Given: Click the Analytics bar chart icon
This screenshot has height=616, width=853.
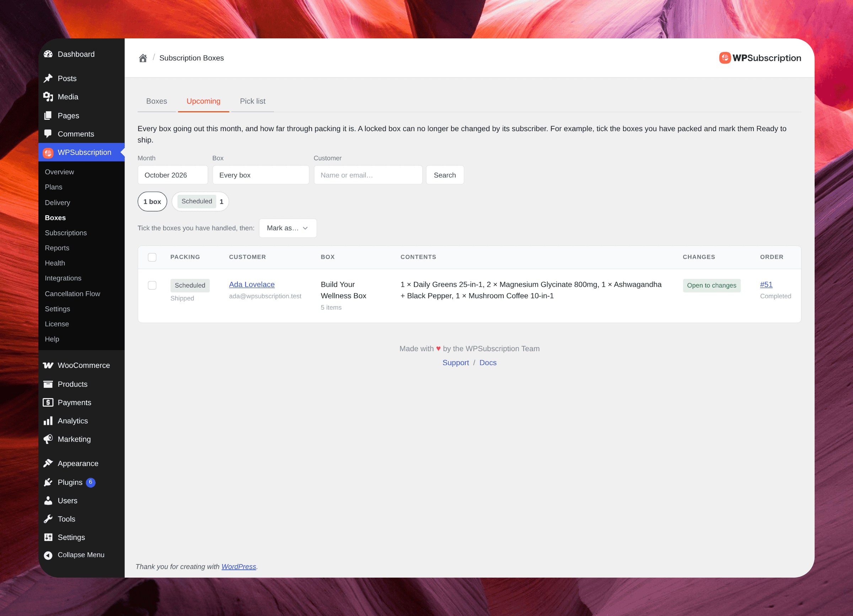Looking at the screenshot, I should 48,421.
